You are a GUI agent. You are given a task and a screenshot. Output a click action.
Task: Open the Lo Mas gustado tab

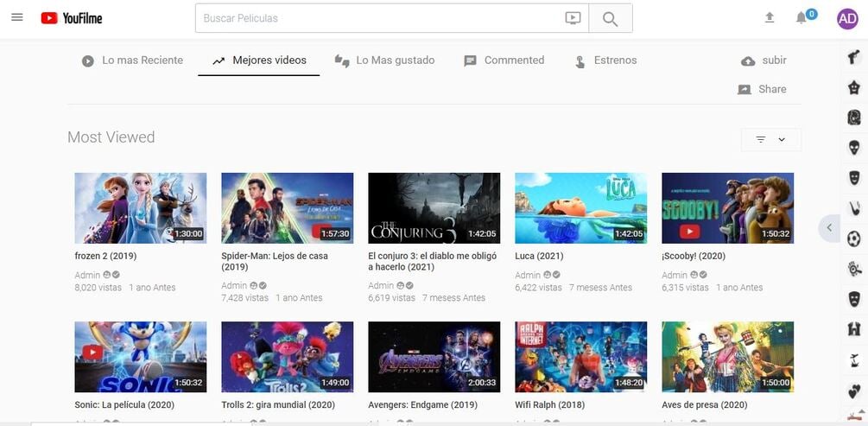point(385,60)
